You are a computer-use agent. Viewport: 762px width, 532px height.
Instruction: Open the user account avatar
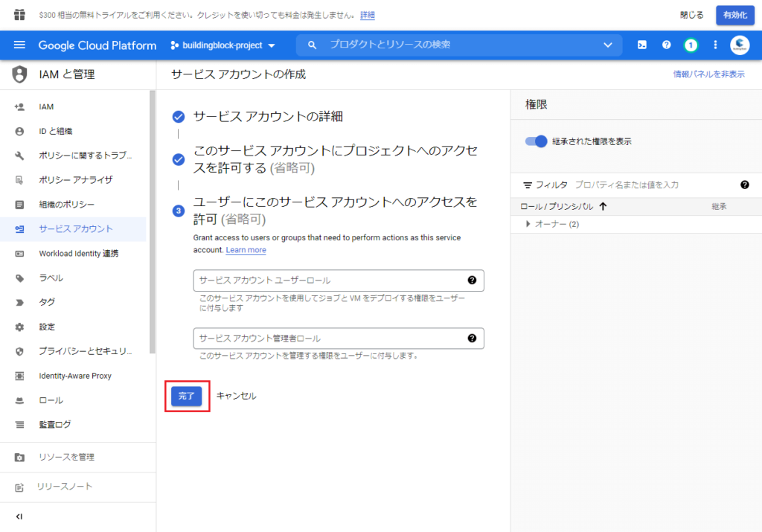click(x=740, y=45)
